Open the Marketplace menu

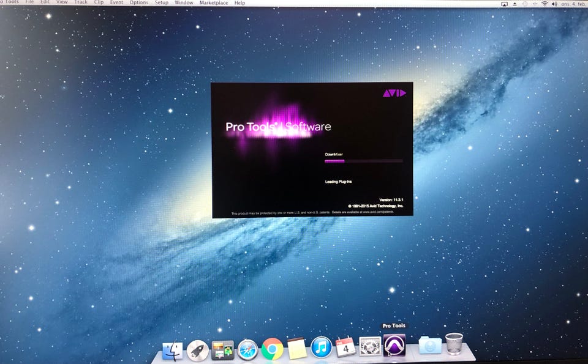(213, 2)
